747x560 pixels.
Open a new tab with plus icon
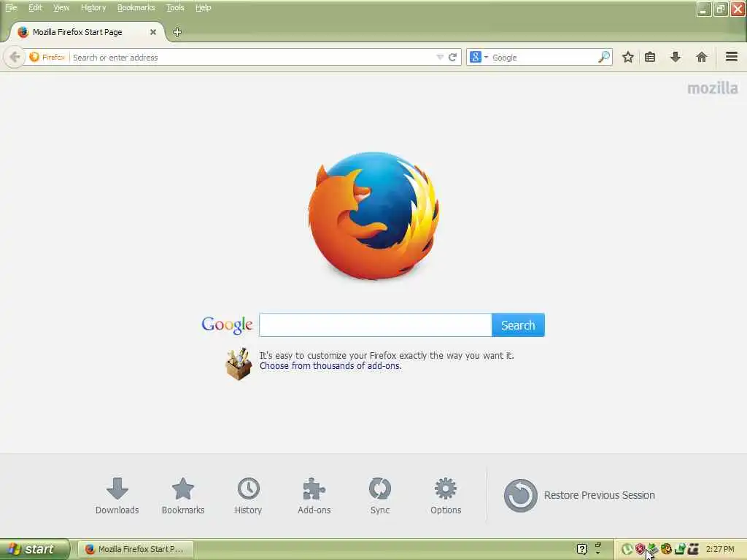[x=177, y=32]
